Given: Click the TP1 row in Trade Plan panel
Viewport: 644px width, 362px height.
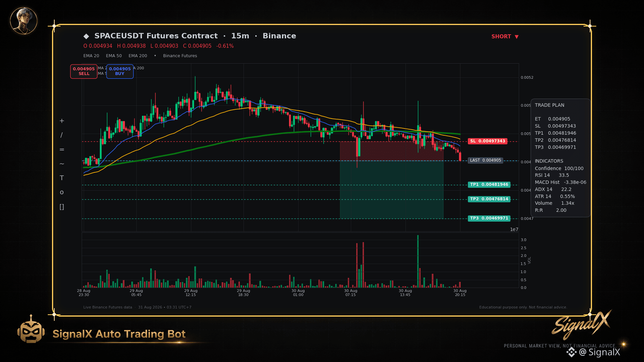Looking at the screenshot, I should click(x=555, y=133).
